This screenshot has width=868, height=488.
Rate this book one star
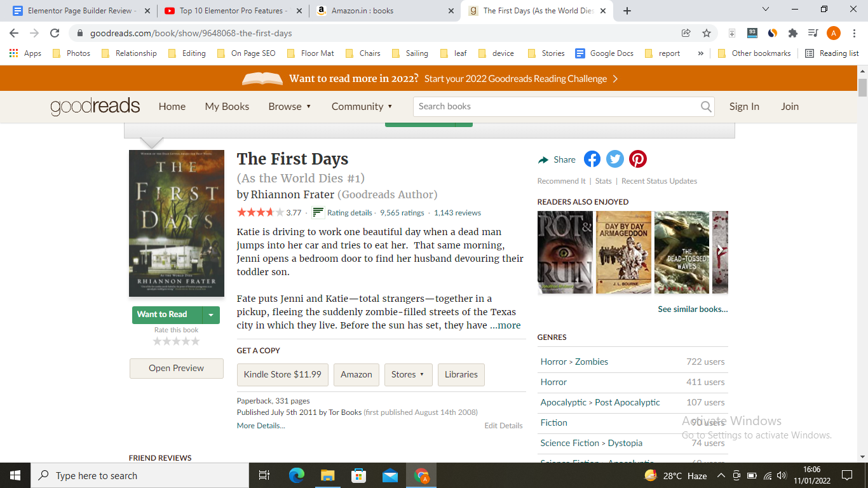158,341
